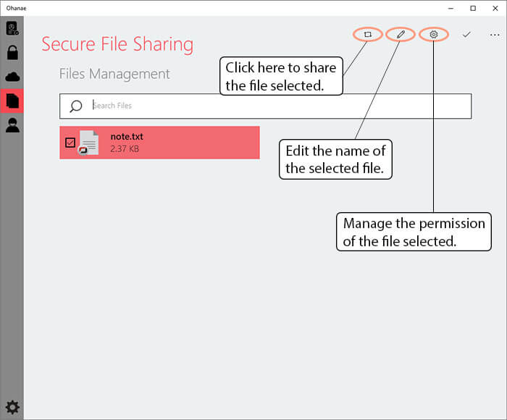The width and height of the screenshot is (507, 420).
Task: Open settings gear at sidebar bottom
Action: [x=12, y=407]
